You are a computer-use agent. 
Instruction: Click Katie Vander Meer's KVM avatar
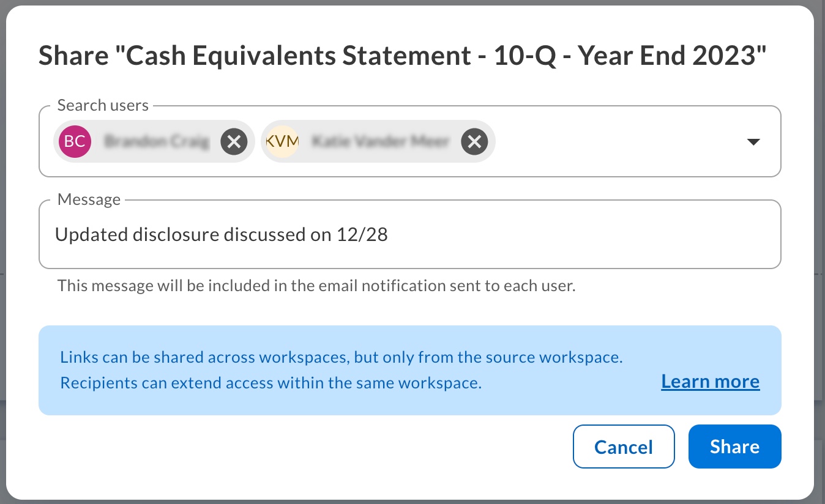[282, 141]
